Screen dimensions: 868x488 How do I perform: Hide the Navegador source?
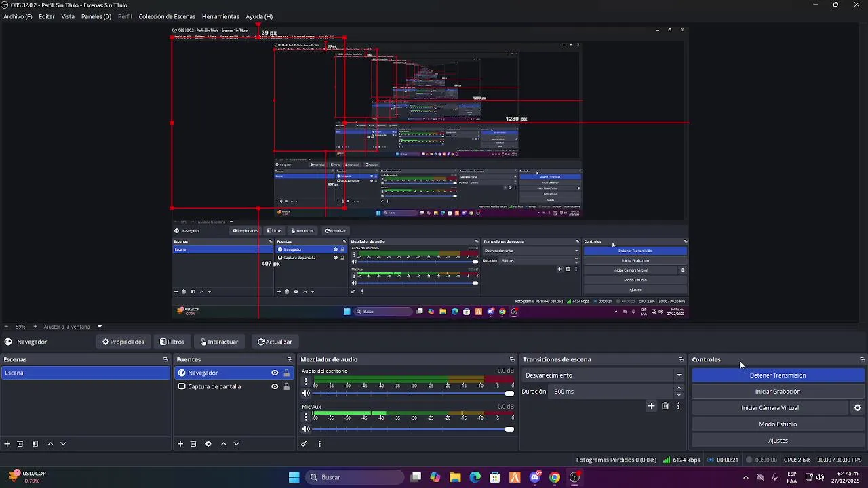275,373
